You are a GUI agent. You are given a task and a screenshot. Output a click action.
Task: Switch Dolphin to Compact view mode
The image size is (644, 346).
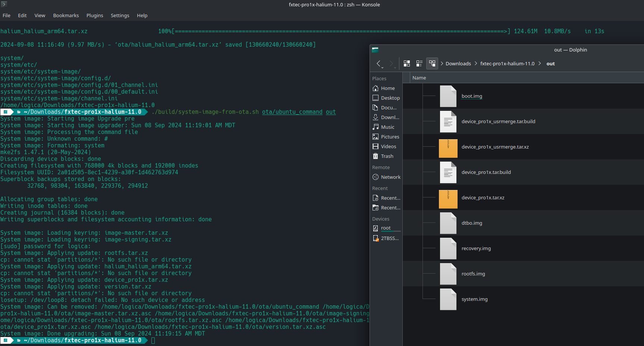420,63
